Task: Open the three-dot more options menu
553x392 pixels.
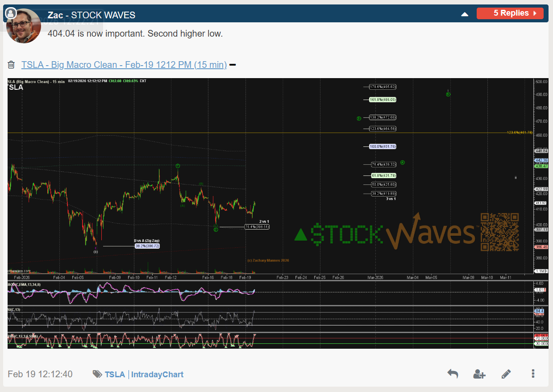Action: 532,374
